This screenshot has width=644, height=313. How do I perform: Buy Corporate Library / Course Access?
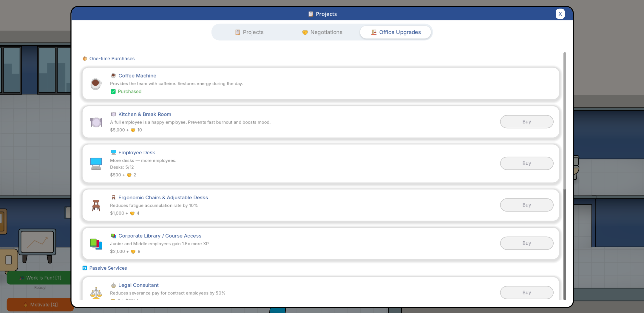click(526, 243)
